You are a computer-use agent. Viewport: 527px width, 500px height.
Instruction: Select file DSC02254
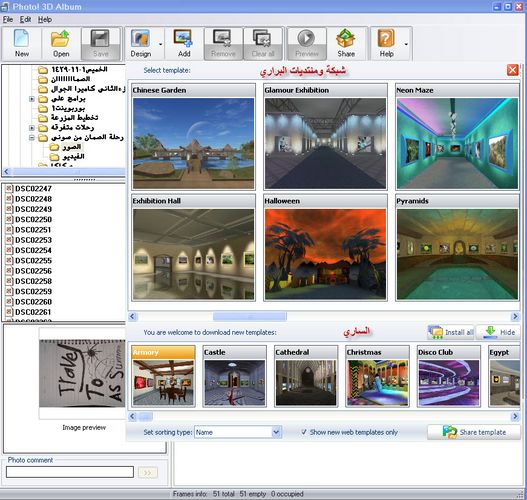(x=33, y=250)
